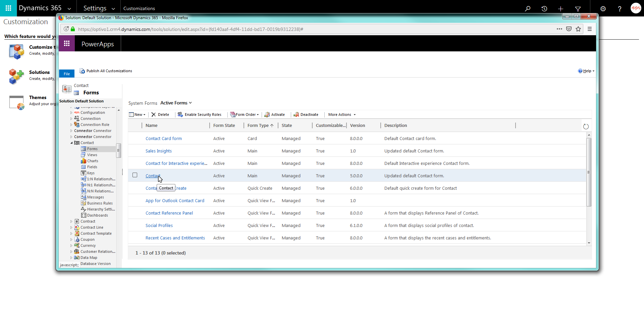644x319 pixels.
Task: Open the New form dropdown
Action: click(x=137, y=115)
